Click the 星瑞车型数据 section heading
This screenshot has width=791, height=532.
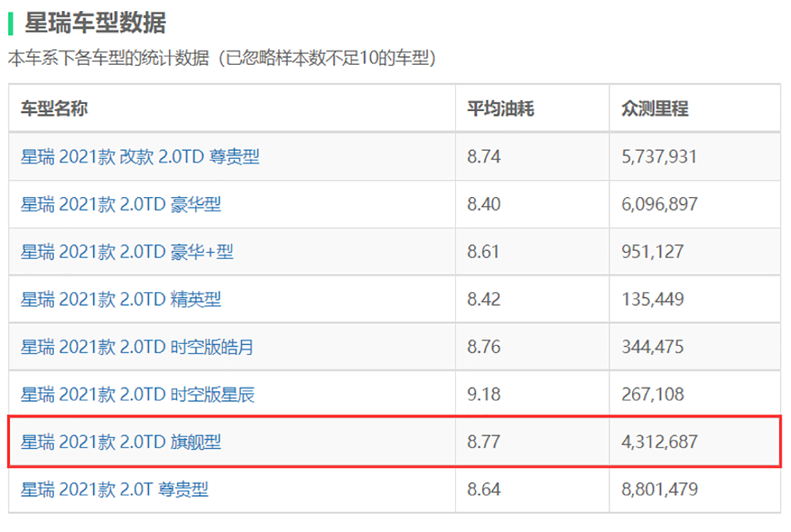click(x=95, y=23)
